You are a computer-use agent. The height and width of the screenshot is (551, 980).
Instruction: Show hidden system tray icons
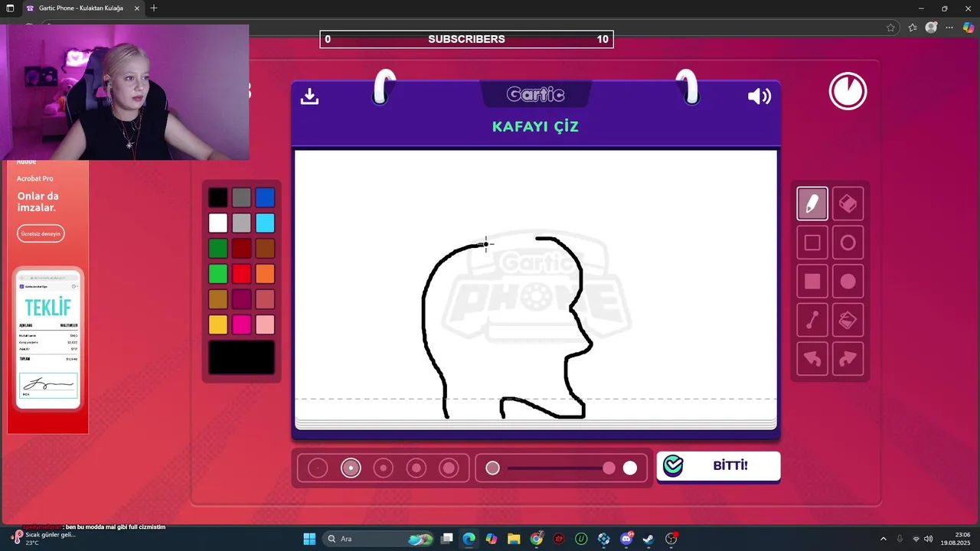pos(883,539)
